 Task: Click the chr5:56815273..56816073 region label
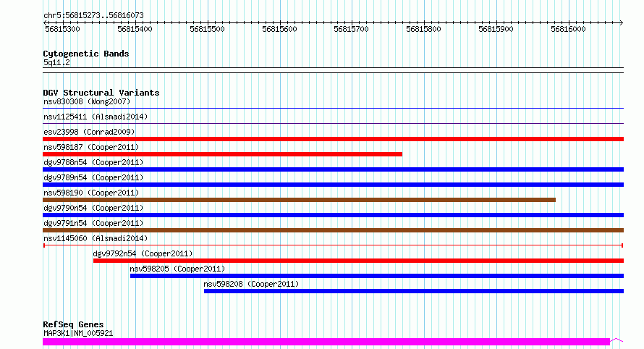pyautogui.click(x=93, y=15)
